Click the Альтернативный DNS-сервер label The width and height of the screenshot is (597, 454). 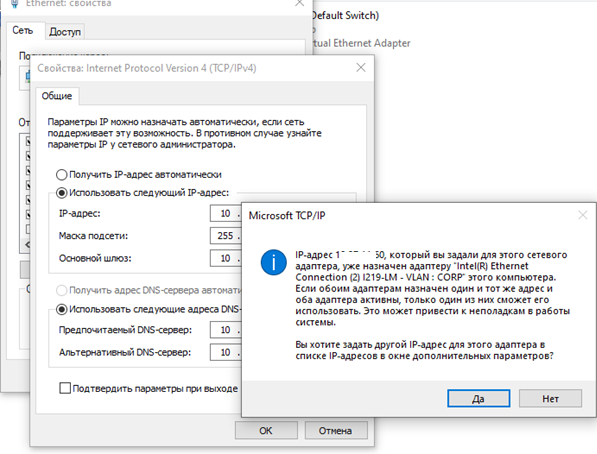pos(125,352)
